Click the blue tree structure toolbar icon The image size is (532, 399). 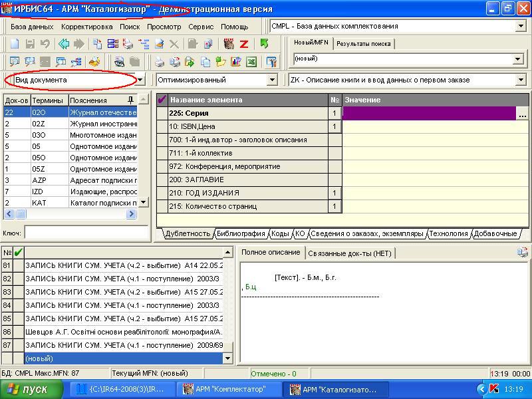click(x=144, y=44)
